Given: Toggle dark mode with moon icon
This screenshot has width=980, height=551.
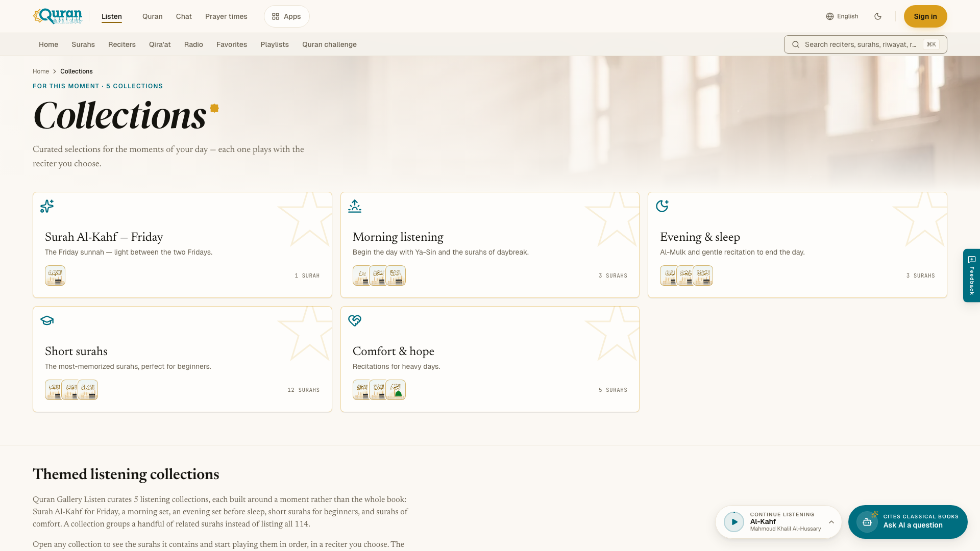Looking at the screenshot, I should 878,16.
